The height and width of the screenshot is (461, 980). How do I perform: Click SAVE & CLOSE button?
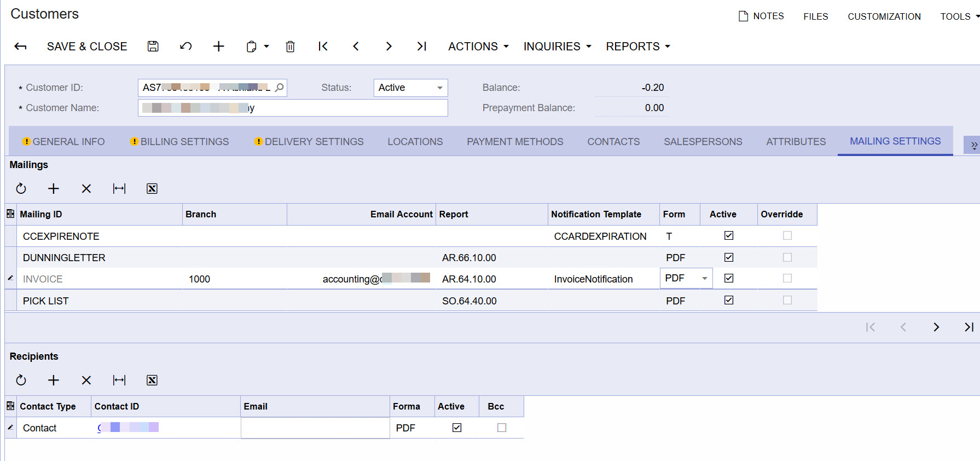pos(87,47)
